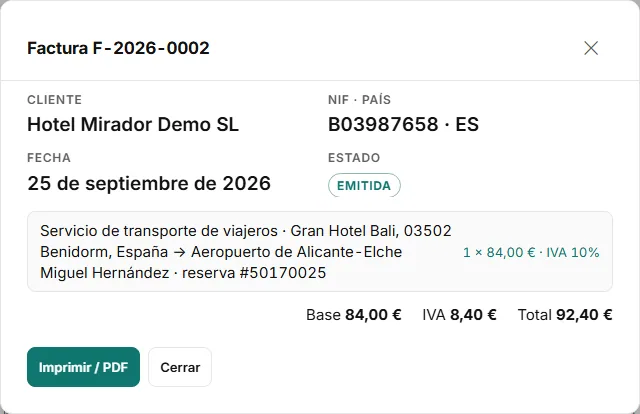Click the ESTADO field label

pyautogui.click(x=354, y=158)
